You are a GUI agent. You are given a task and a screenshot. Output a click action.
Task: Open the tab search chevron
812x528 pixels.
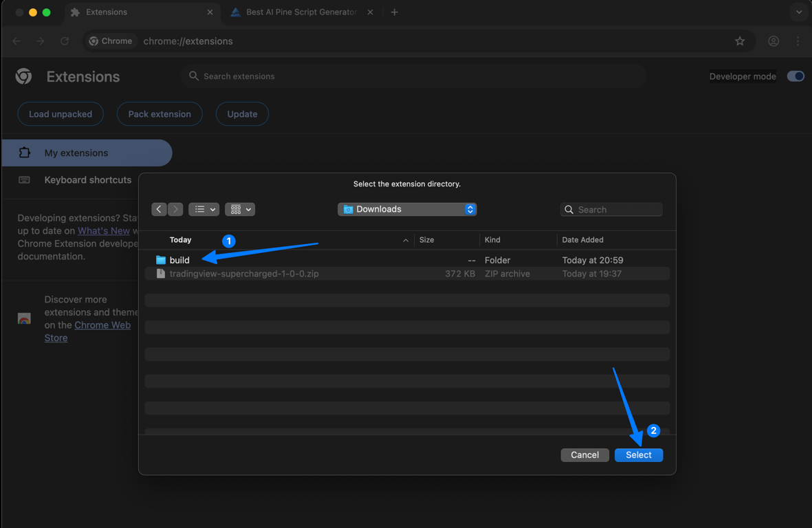[x=798, y=12]
